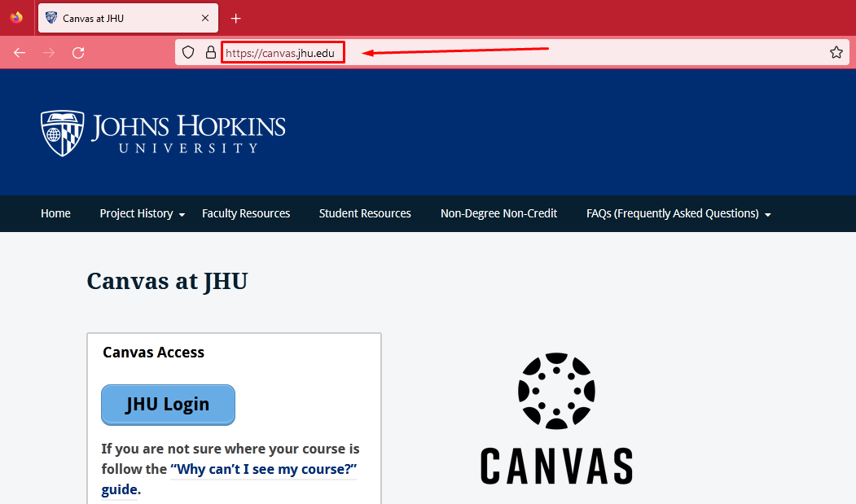Click the JHU Login button
This screenshot has width=856, height=504.
tap(168, 405)
